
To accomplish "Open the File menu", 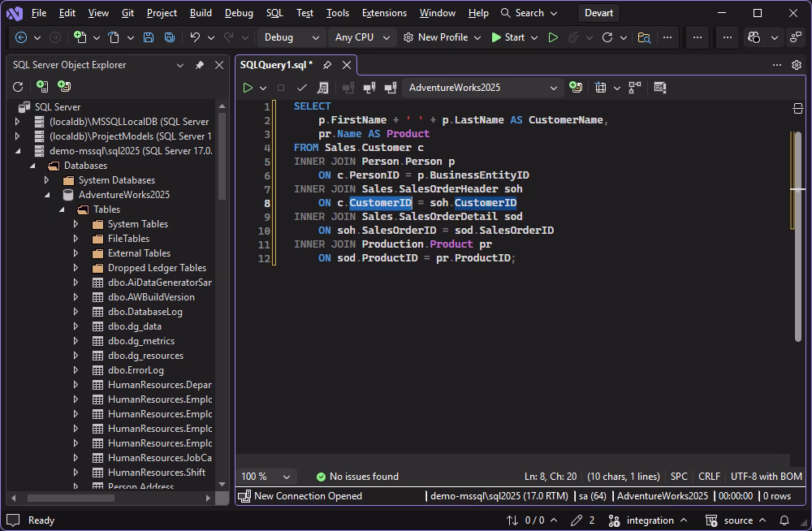I will [39, 13].
